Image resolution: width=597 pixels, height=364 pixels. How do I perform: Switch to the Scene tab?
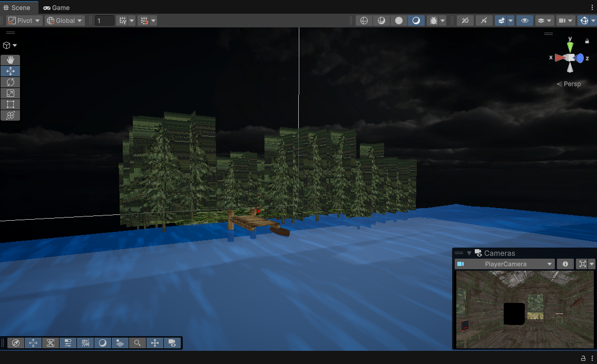[x=17, y=7]
